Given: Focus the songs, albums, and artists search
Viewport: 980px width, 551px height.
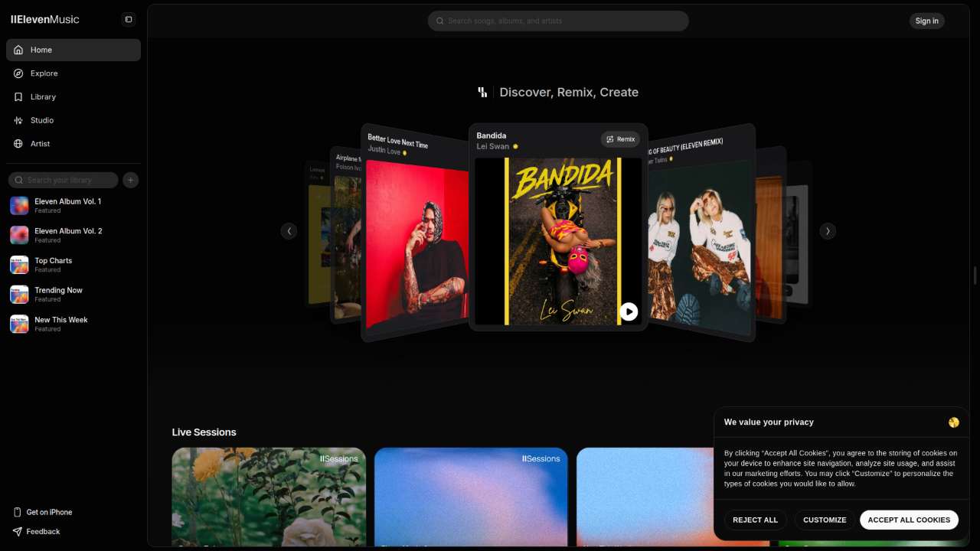Looking at the screenshot, I should click(x=558, y=21).
